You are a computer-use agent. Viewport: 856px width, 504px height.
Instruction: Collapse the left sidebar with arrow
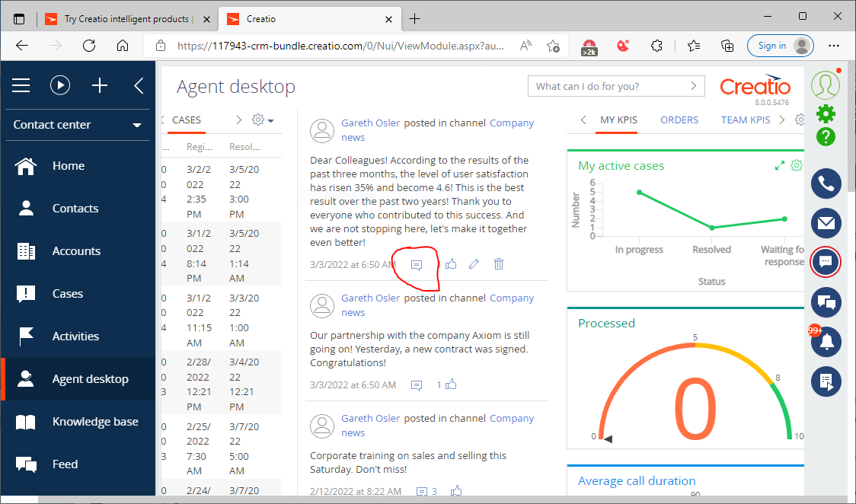click(x=139, y=85)
